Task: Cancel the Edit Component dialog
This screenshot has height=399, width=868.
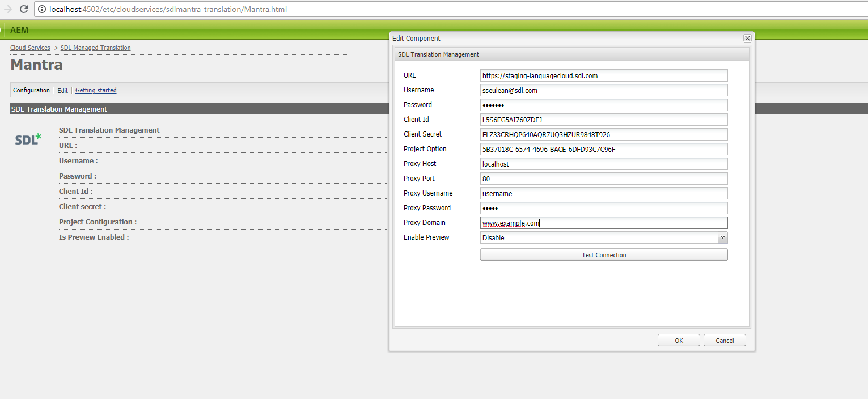Action: [x=725, y=341]
